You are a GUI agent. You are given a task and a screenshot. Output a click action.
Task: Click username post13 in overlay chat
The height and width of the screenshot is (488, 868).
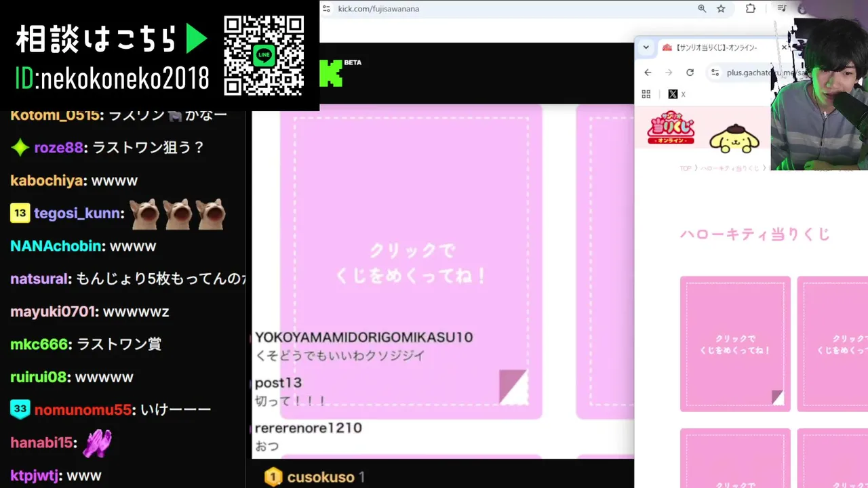tap(278, 383)
